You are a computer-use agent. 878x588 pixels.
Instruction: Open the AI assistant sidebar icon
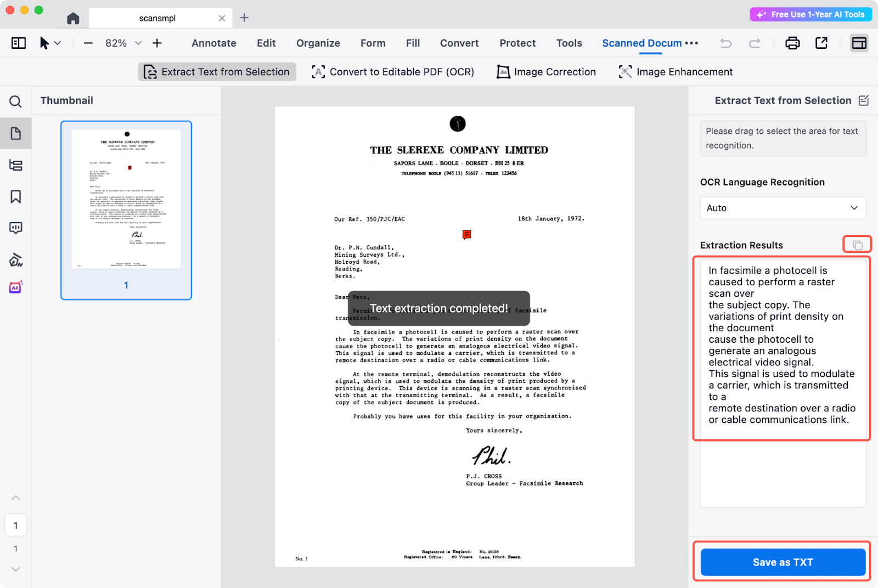[15, 287]
